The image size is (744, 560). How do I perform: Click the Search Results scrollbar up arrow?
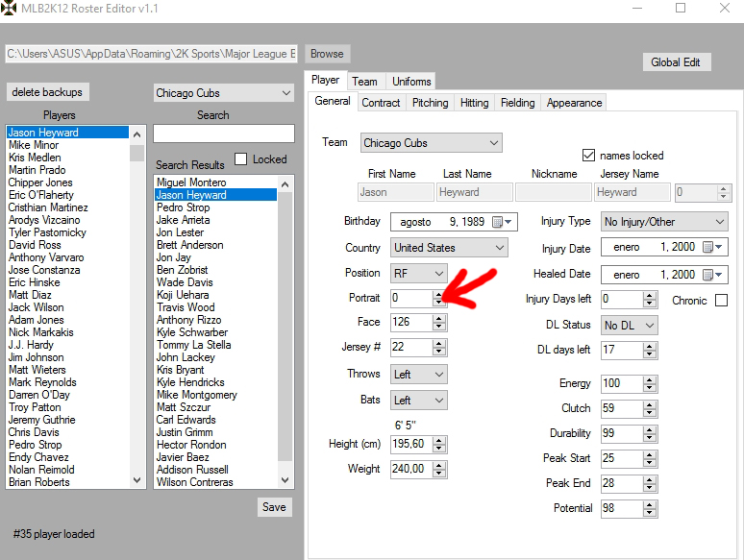point(285,184)
